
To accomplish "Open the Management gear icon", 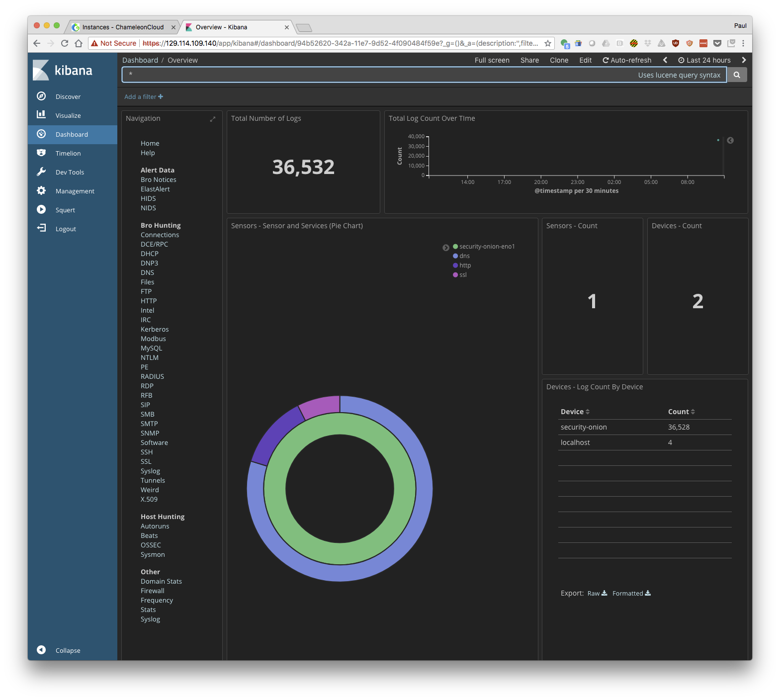I will pos(41,190).
